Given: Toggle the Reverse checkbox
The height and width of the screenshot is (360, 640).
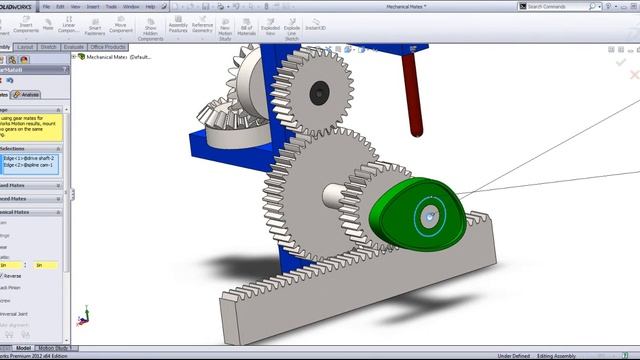Looking at the screenshot, I should point(1,276).
